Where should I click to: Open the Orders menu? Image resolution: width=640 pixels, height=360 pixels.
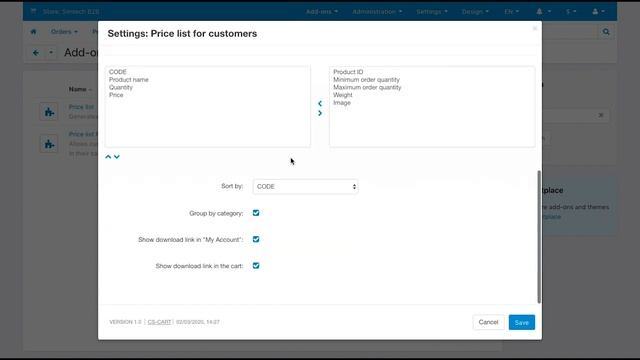64,31
